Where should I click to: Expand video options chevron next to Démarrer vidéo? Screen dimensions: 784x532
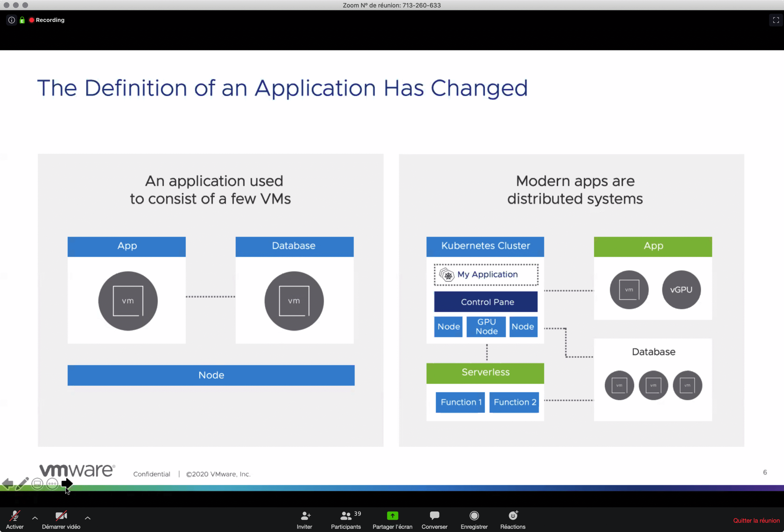tap(87, 518)
